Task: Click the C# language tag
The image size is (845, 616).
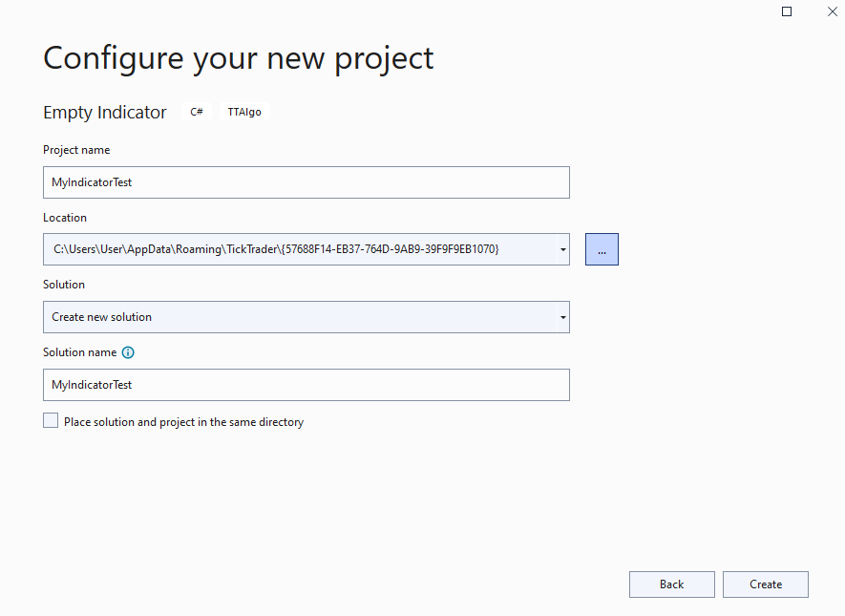Action: (197, 112)
